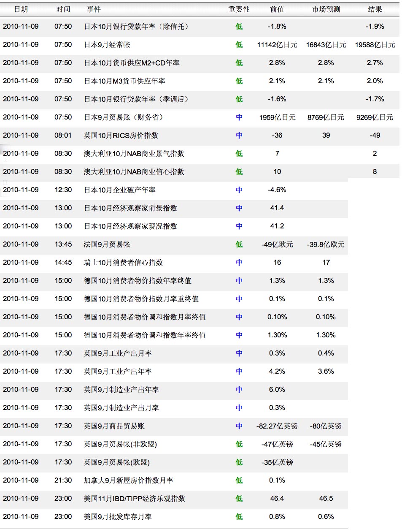Click previous value 46.4
Screen dimensions: 402x532
click(277, 499)
